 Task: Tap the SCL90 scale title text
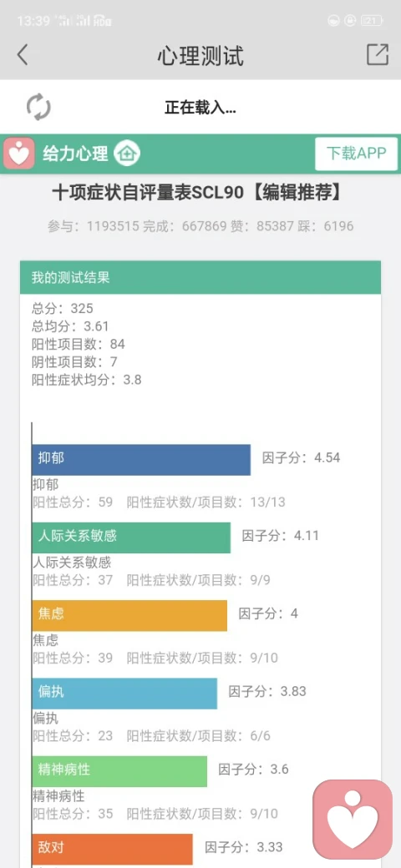point(200,193)
